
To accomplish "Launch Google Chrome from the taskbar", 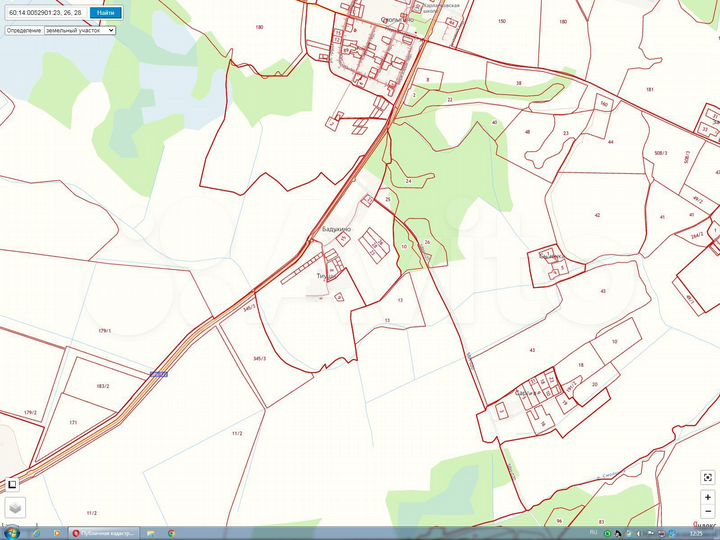I will click(x=171, y=533).
